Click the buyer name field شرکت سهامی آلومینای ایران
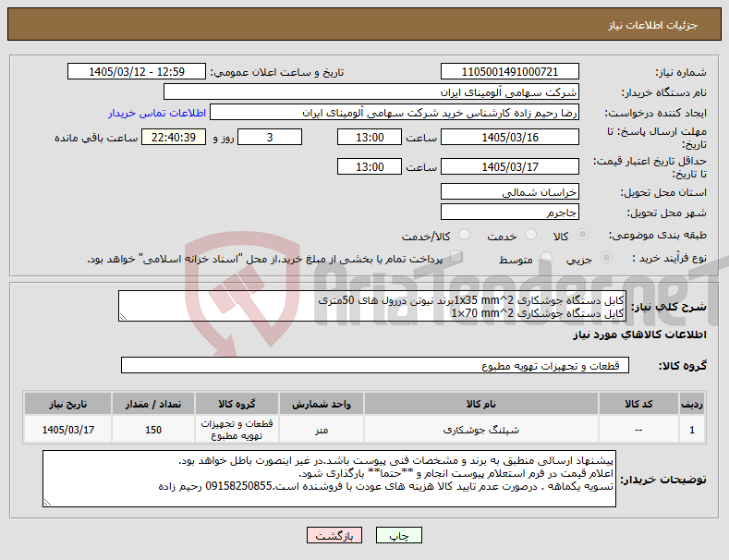The image size is (729, 560). tap(371, 92)
